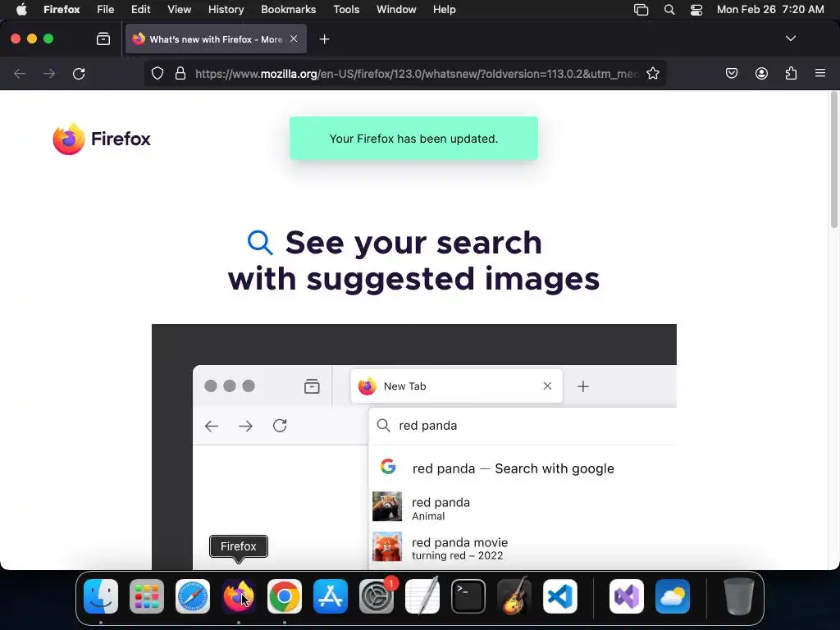
Task: Open the Window menu
Action: (x=396, y=9)
